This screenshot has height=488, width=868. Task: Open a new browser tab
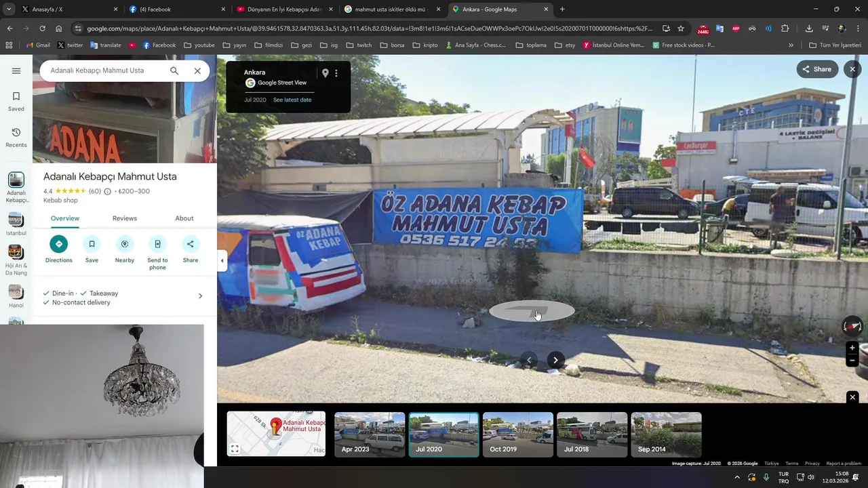562,9
